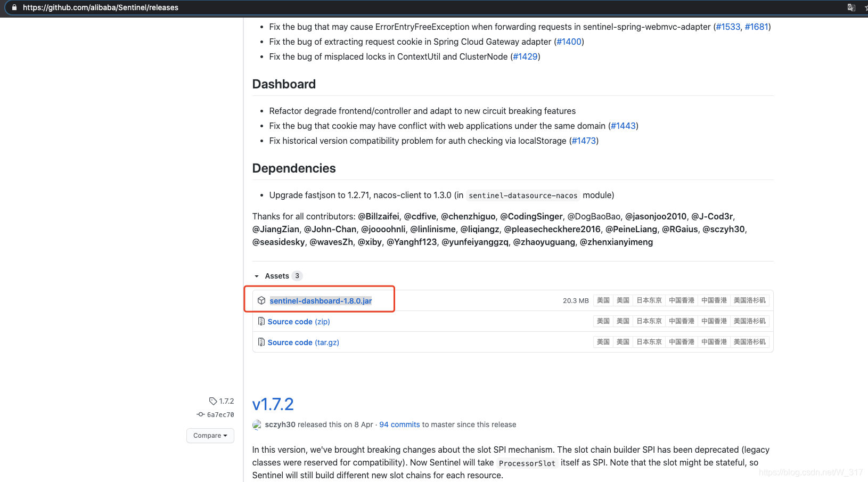The image size is (868, 482).
Task: Click the translate page icon
Action: click(851, 7)
